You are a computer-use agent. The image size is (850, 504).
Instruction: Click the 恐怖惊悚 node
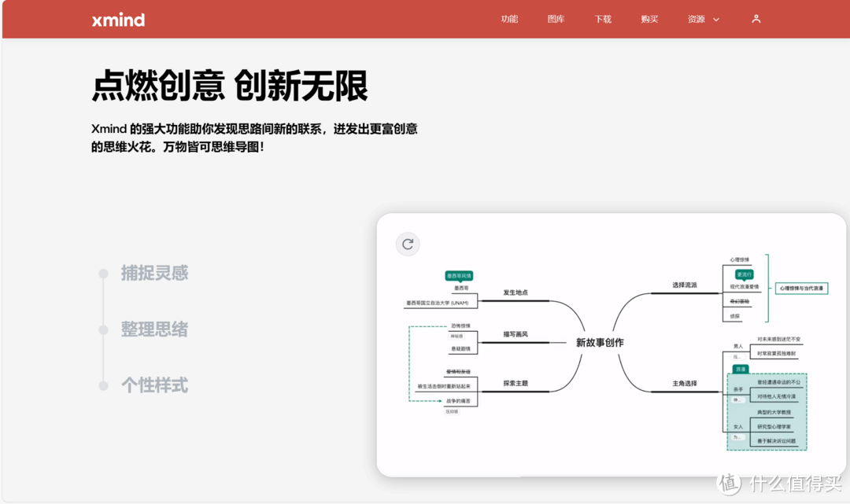(x=460, y=326)
